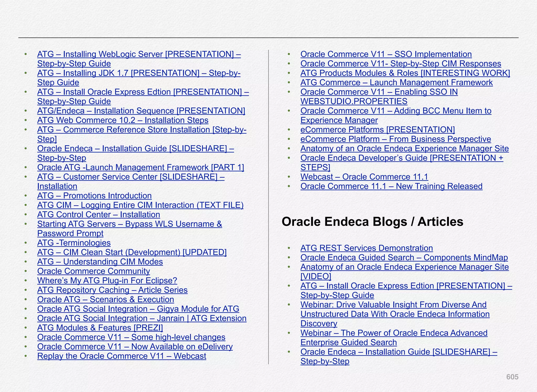Open Janrain ATG Extension link
Viewport: 537px width, 392px height.
(x=142, y=318)
